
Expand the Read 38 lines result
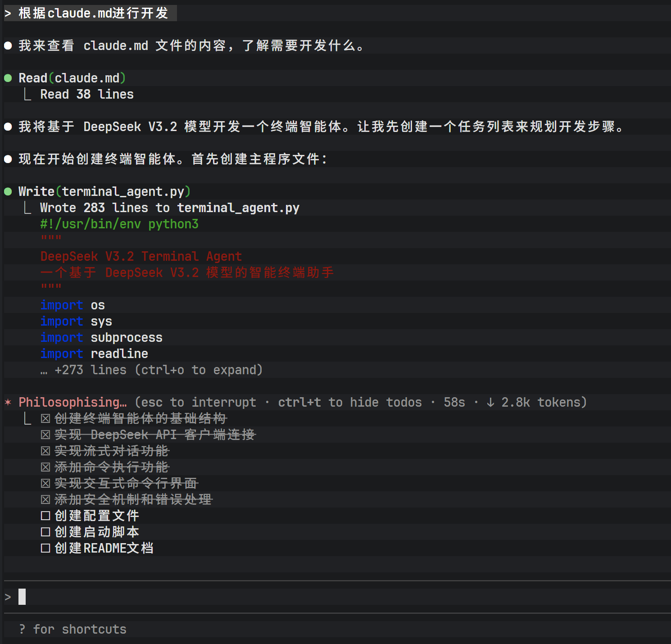point(86,94)
